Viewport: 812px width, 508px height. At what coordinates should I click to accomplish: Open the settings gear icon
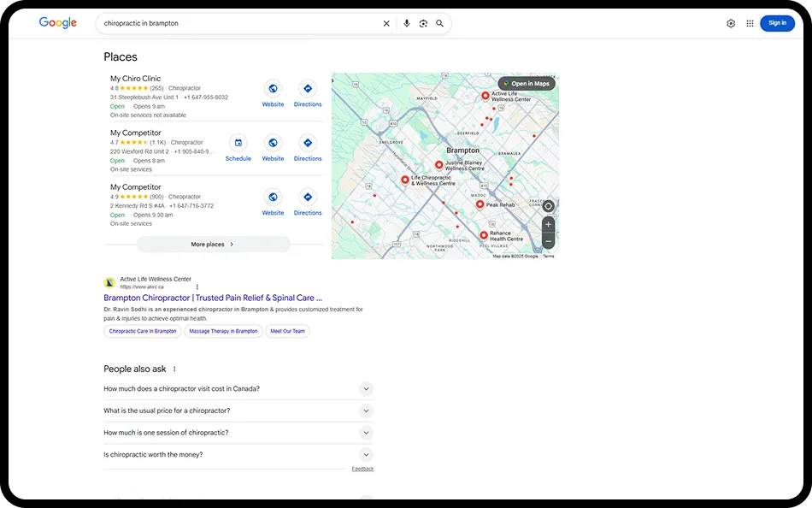(731, 23)
